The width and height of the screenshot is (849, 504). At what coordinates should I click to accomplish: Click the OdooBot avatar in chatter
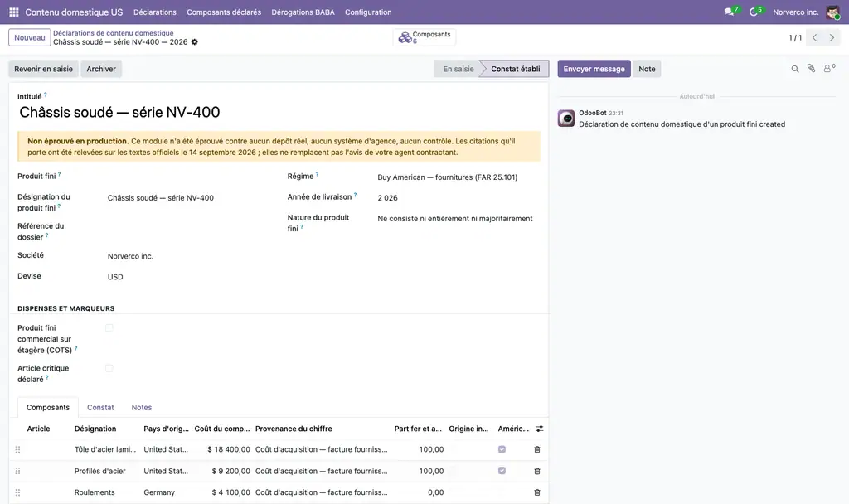click(566, 118)
